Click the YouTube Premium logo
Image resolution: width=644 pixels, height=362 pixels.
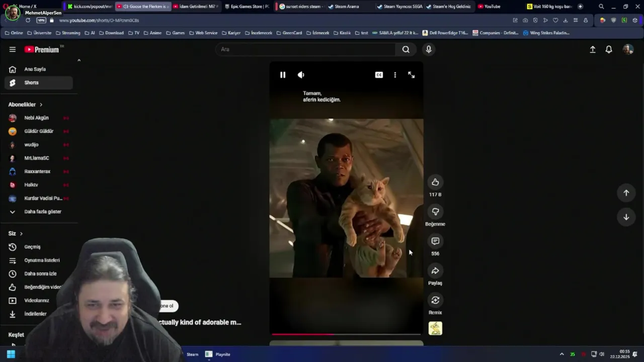[x=42, y=49]
